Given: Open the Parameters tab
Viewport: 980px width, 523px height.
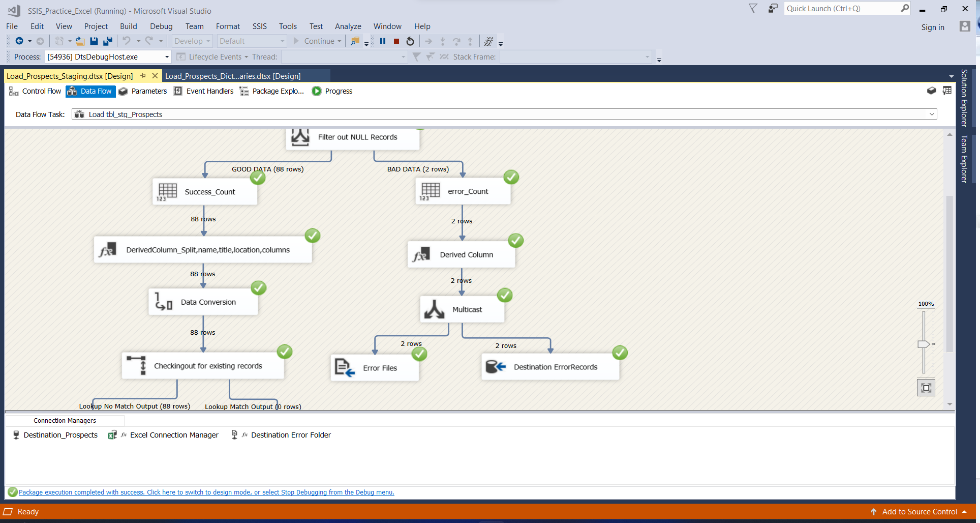Looking at the screenshot, I should (x=143, y=91).
